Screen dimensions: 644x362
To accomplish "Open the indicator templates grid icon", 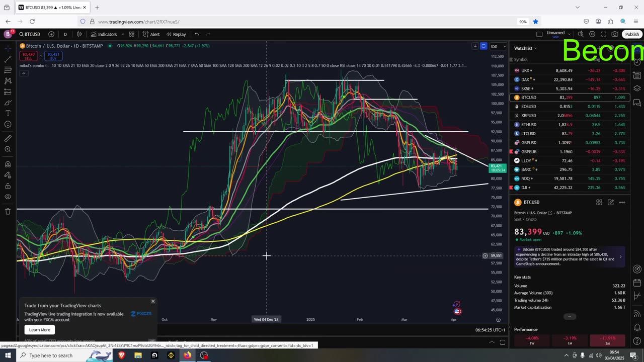I will coord(131,34).
